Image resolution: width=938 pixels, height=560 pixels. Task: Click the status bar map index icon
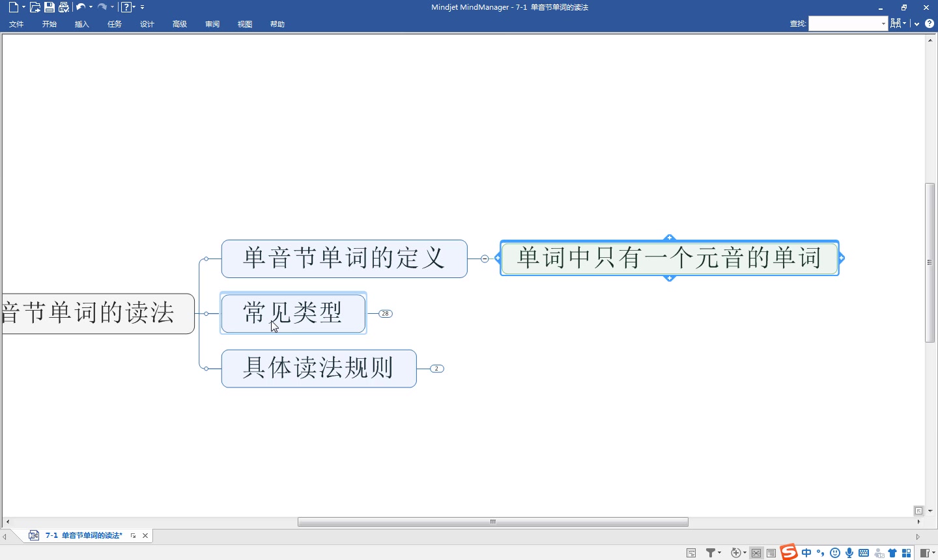691,553
